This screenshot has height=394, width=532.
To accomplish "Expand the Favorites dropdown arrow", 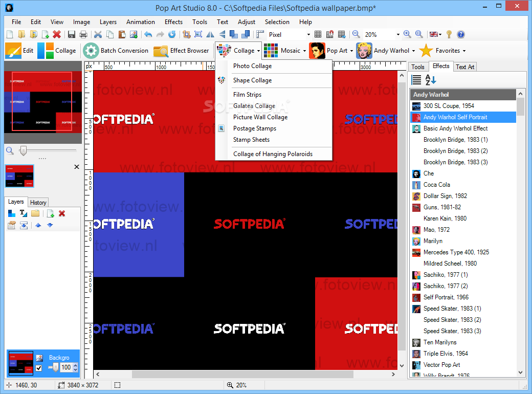I will pos(464,51).
